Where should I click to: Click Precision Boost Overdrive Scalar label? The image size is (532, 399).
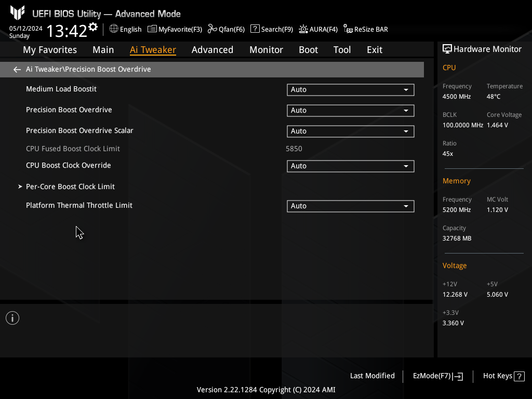pyautogui.click(x=79, y=130)
